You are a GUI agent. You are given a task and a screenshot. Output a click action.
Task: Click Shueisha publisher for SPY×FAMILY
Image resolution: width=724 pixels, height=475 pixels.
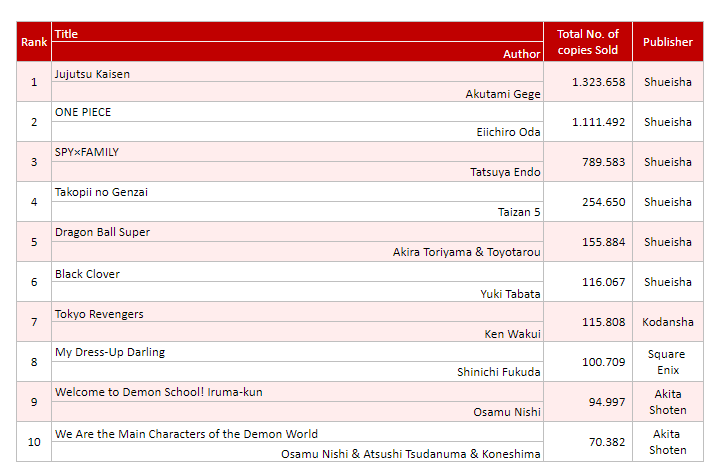click(x=668, y=162)
